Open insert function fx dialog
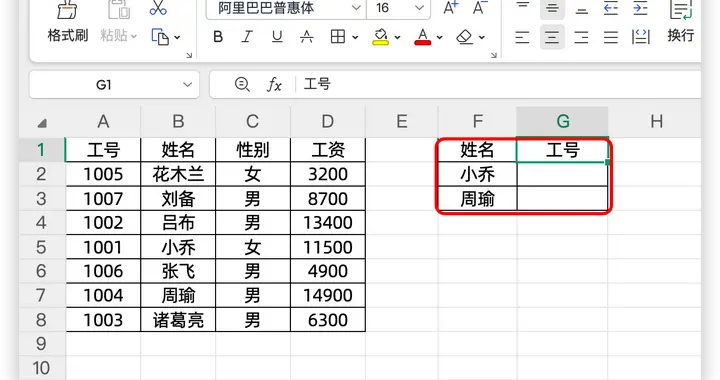This screenshot has width=720, height=380. tap(274, 84)
